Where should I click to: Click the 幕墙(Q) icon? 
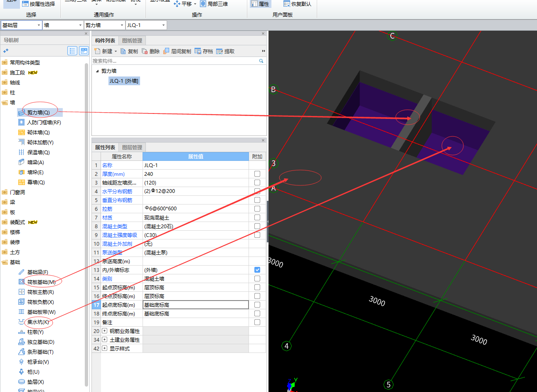click(x=22, y=182)
